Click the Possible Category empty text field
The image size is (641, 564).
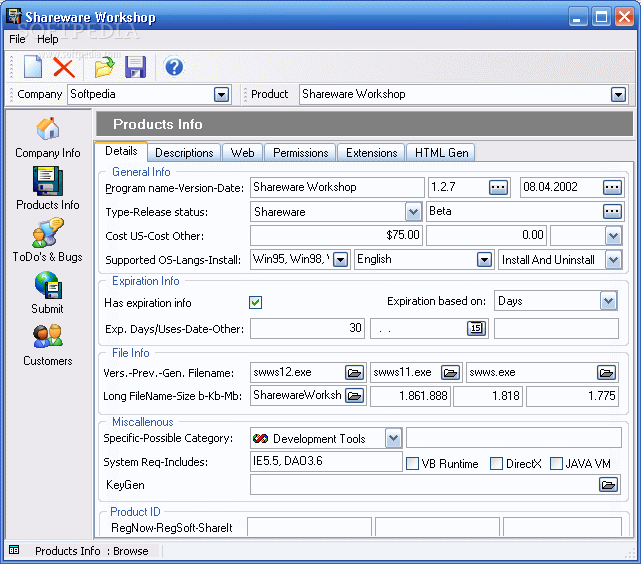coord(514,438)
